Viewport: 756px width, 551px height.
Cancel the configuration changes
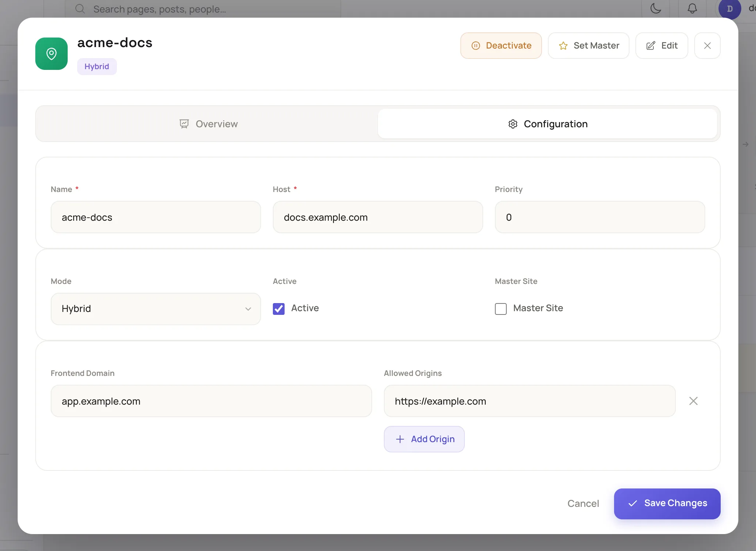pos(583,504)
